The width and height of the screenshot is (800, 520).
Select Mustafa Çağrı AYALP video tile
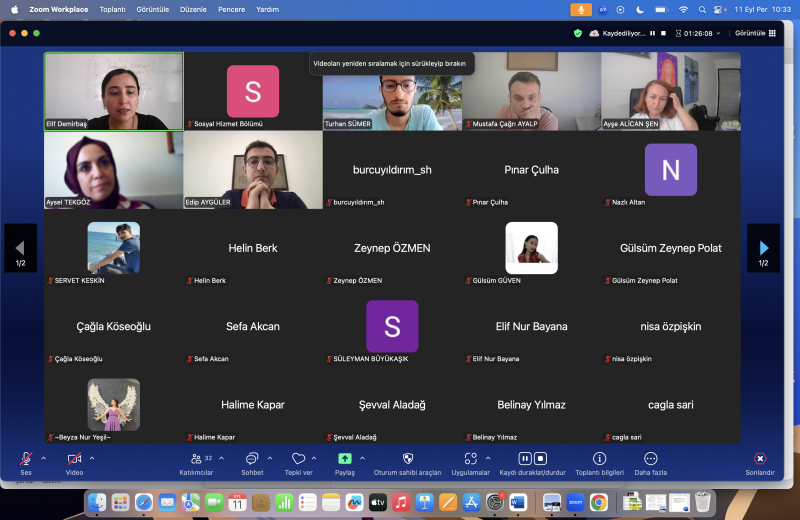[x=532, y=91]
